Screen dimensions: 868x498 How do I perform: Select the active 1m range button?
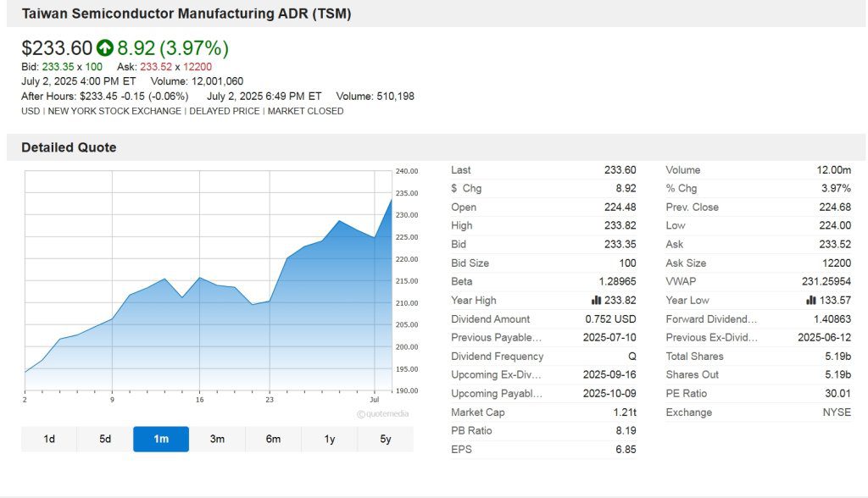[161, 439]
